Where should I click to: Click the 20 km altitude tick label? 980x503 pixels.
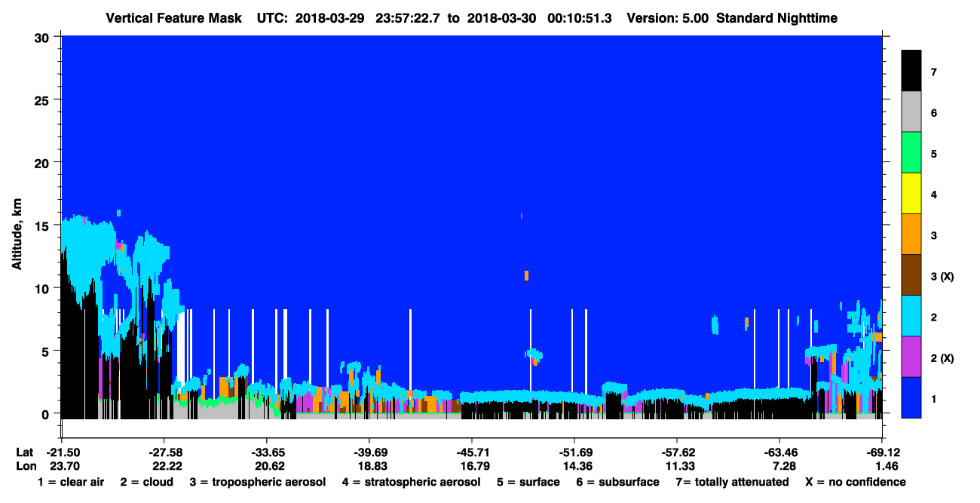(43, 162)
